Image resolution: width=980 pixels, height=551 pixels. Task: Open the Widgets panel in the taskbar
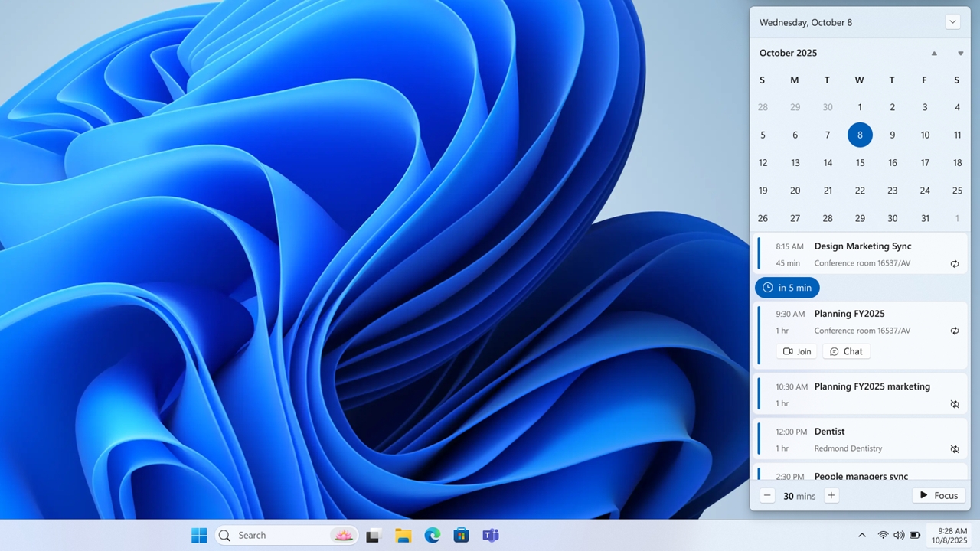(x=343, y=535)
